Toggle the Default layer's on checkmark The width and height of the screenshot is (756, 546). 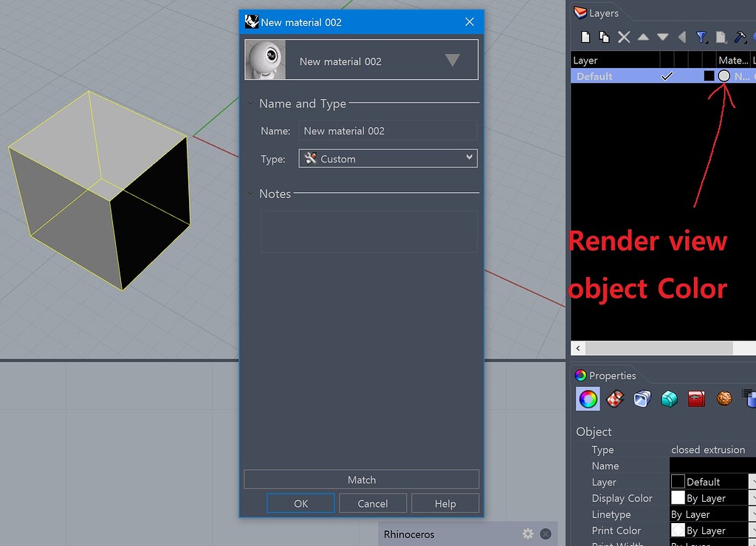(667, 75)
